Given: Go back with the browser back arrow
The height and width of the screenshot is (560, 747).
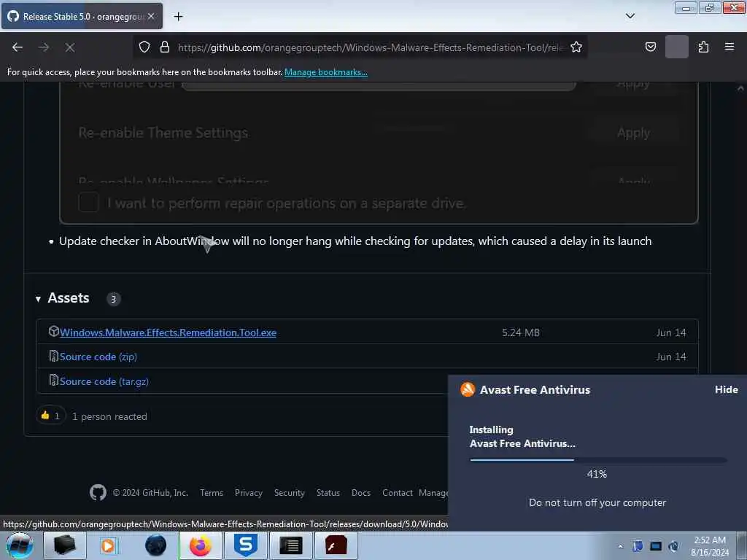Looking at the screenshot, I should pyautogui.click(x=18, y=47).
